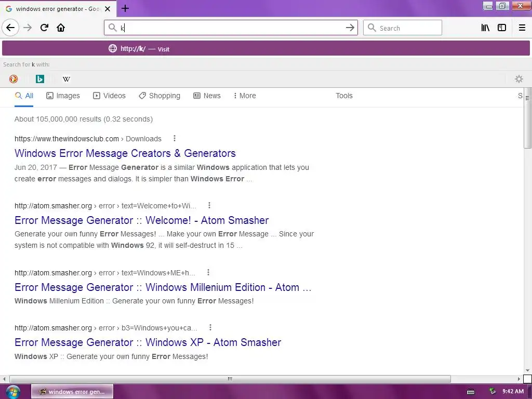Open options dots for text=Windows+ME result
The image size is (532, 399).
pos(208,272)
